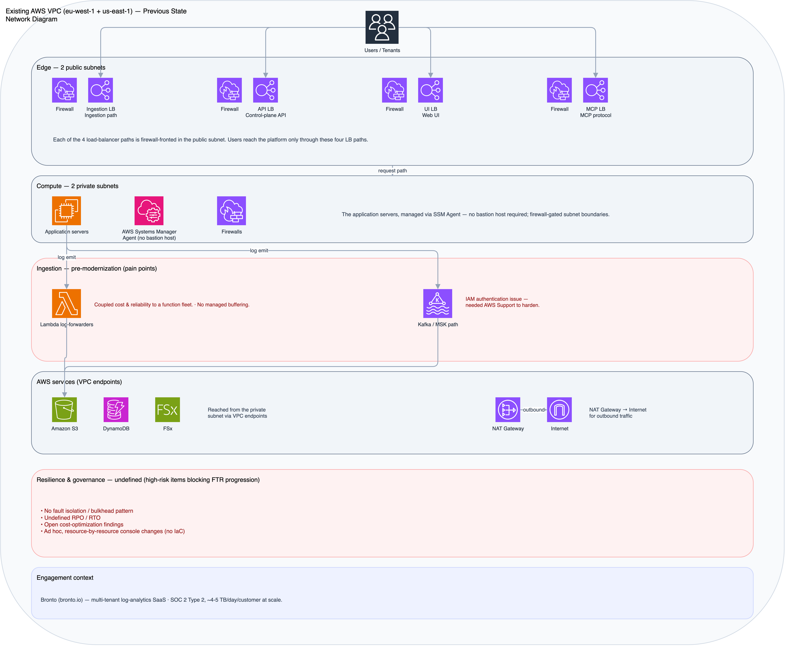The height and width of the screenshot is (672, 785).
Task: Click the diagram title 'Existing AWS VPC'
Action: (96, 15)
